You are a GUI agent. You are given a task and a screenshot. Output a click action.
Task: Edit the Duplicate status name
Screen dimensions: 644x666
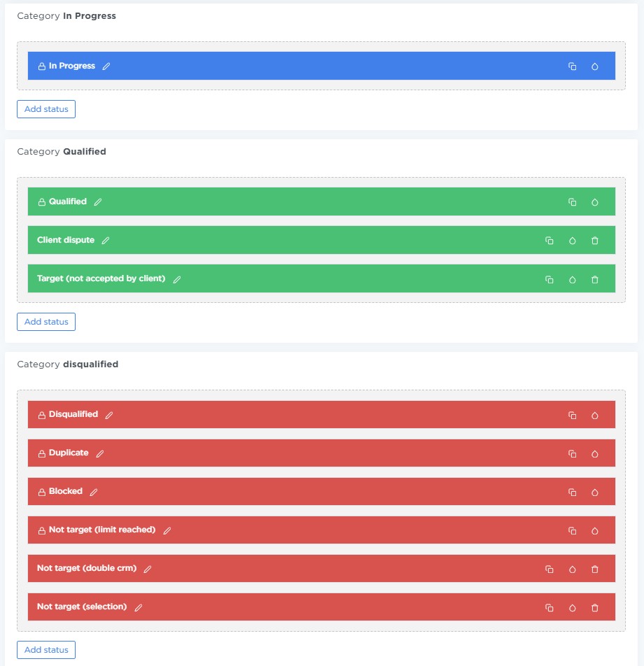[x=100, y=453]
